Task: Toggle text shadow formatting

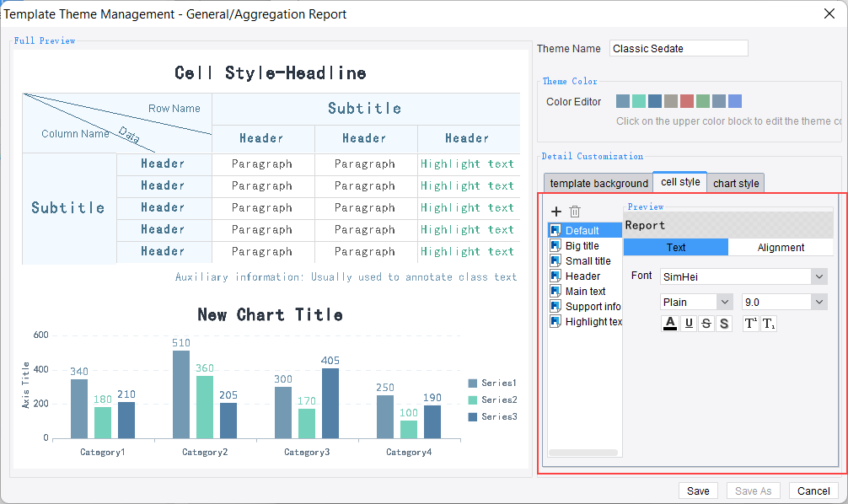Action: coord(724,324)
